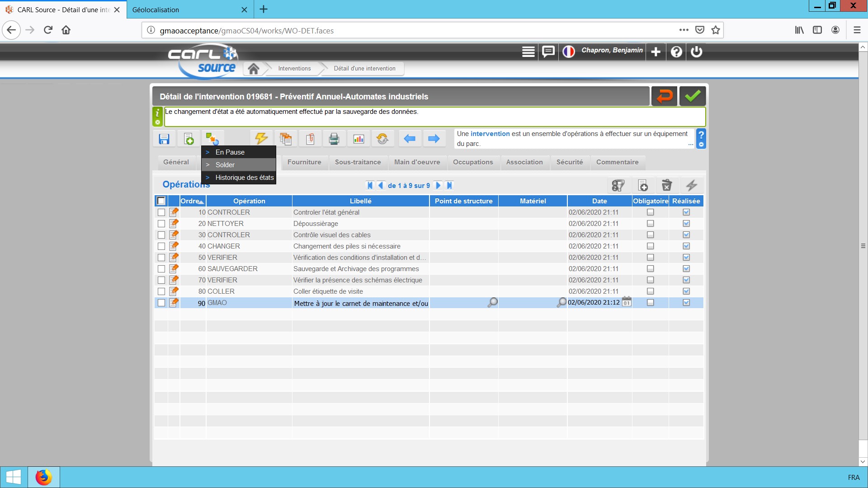Click the Libellé field of row 90
868x488 pixels.
(x=360, y=303)
